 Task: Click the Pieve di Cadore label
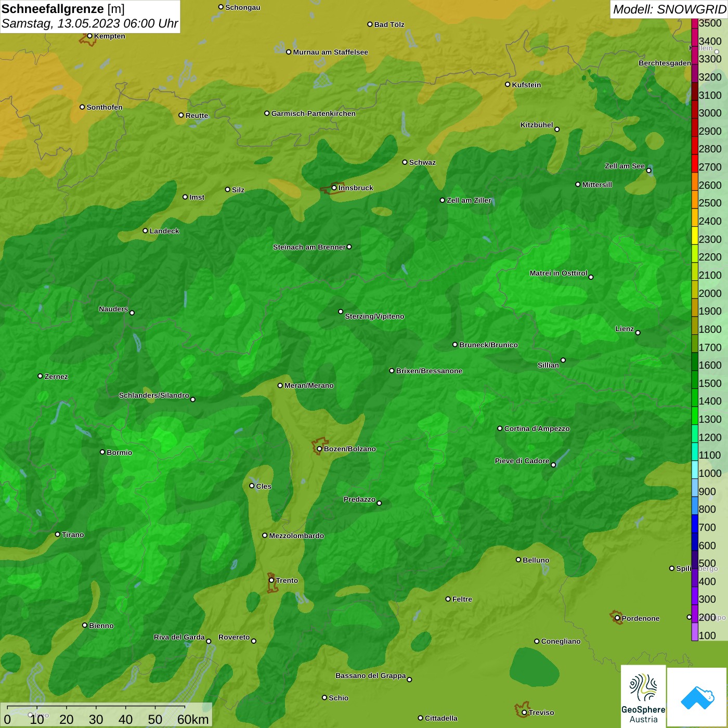tap(522, 461)
